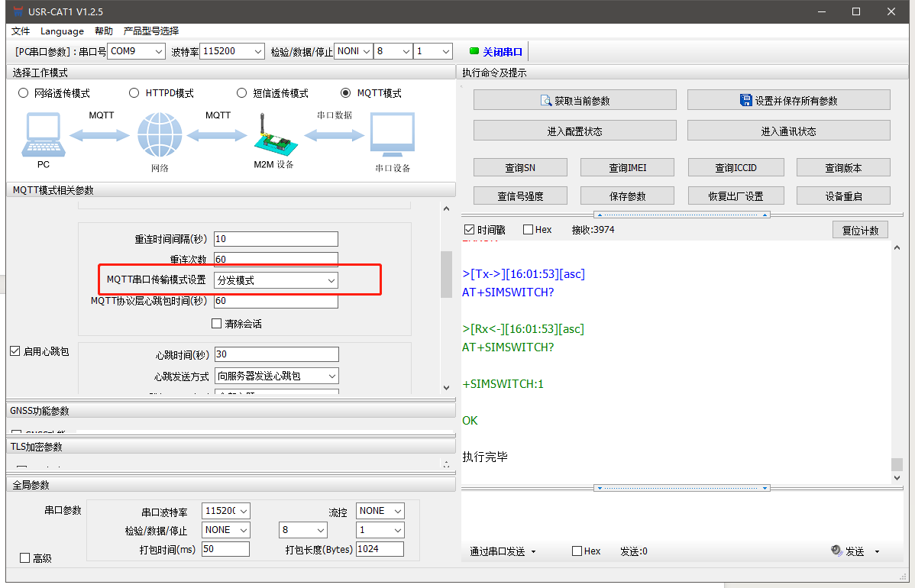Screen dimensions: 915x588
Task: Click 查信号强度 button
Action: (x=520, y=195)
